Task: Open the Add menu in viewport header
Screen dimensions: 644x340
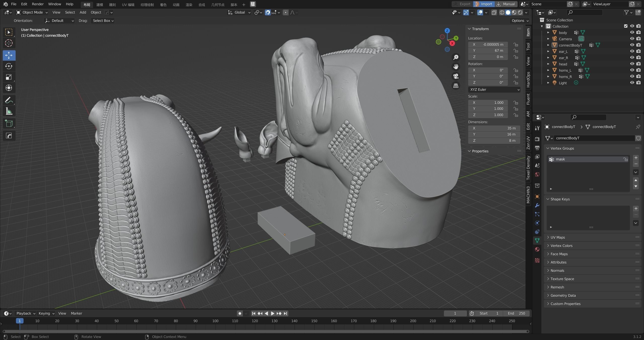Action: (x=83, y=12)
